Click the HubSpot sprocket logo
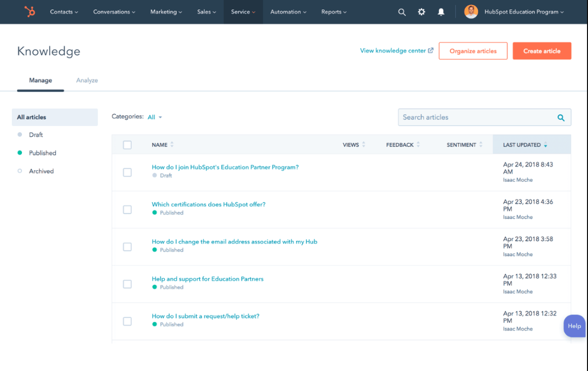 tap(29, 12)
